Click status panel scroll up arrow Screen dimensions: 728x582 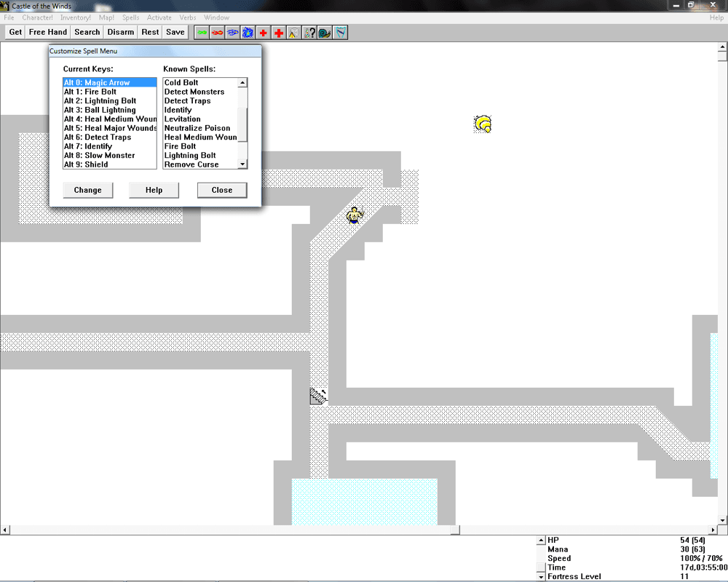[541, 541]
